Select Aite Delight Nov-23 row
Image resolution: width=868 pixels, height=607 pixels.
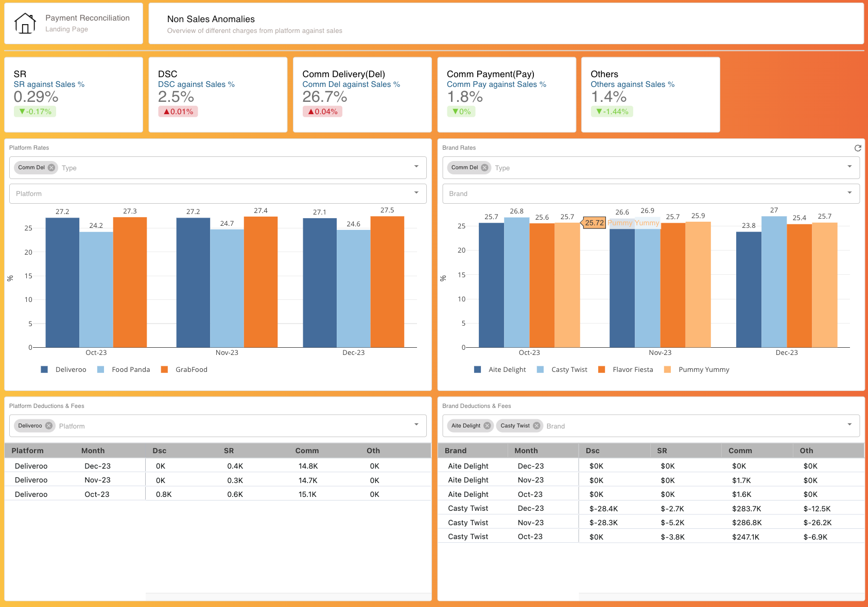(x=651, y=480)
